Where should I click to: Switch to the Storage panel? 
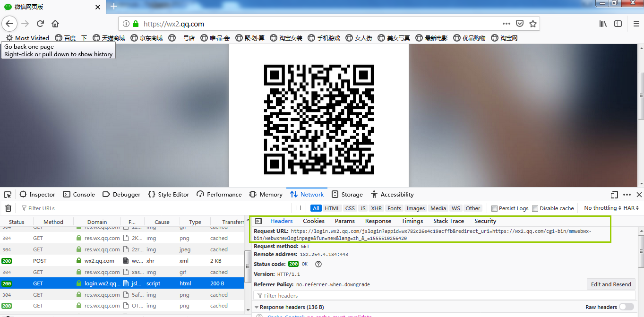tap(347, 195)
